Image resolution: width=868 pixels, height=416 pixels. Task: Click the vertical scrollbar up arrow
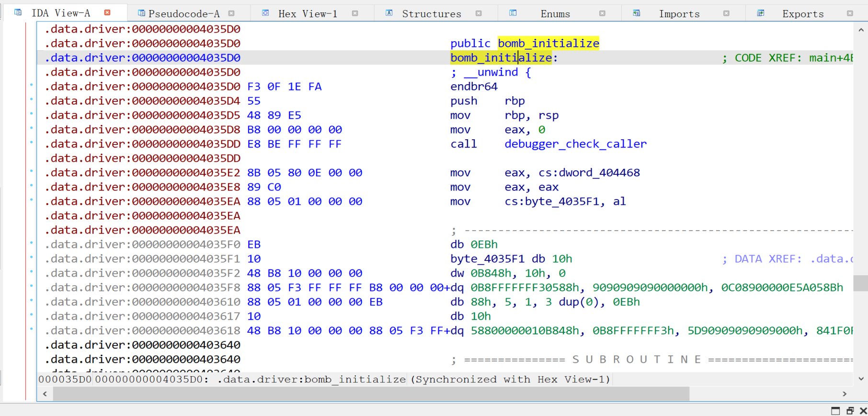pyautogui.click(x=861, y=30)
